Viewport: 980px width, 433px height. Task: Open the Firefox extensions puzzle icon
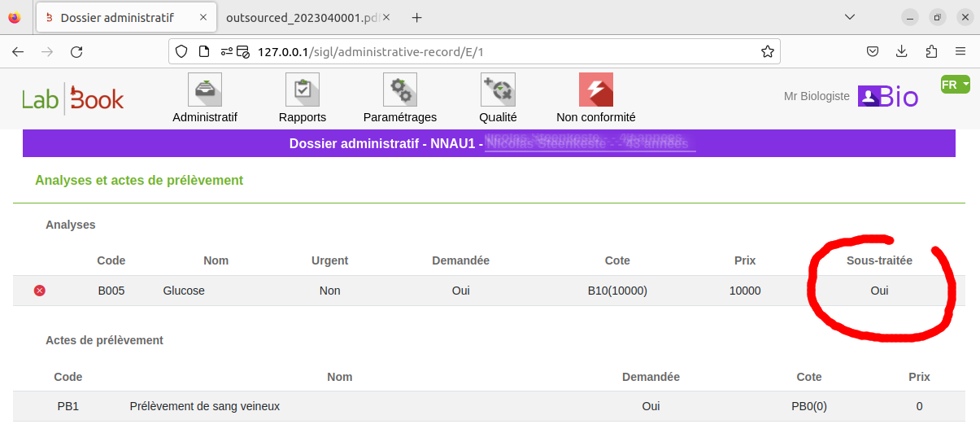pos(931,52)
